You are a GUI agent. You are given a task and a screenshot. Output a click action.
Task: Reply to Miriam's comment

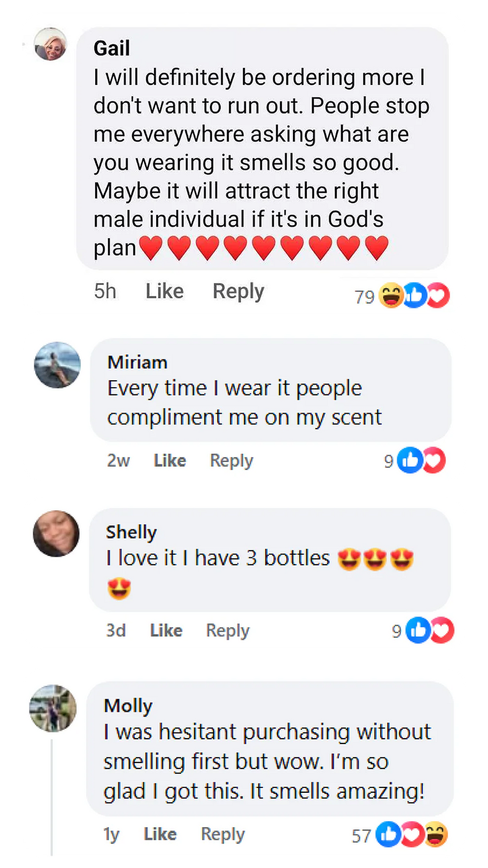point(231,460)
